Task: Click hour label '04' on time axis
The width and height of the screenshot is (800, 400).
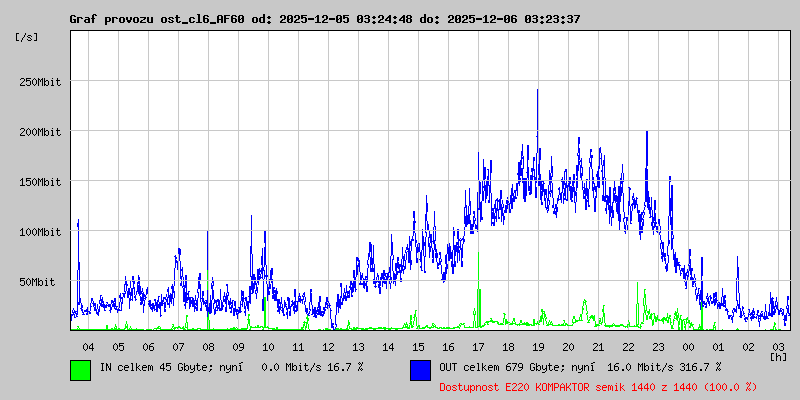Action: (x=88, y=347)
